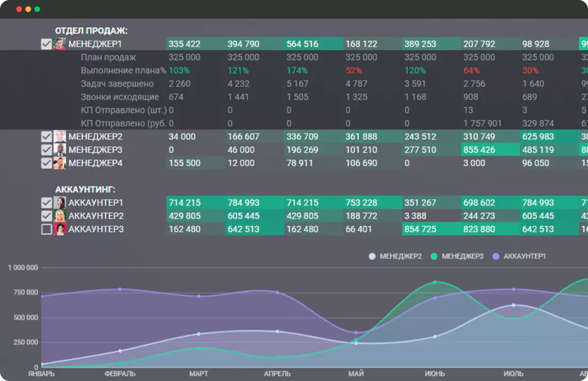Click the 750 000 y-axis label

[26, 293]
